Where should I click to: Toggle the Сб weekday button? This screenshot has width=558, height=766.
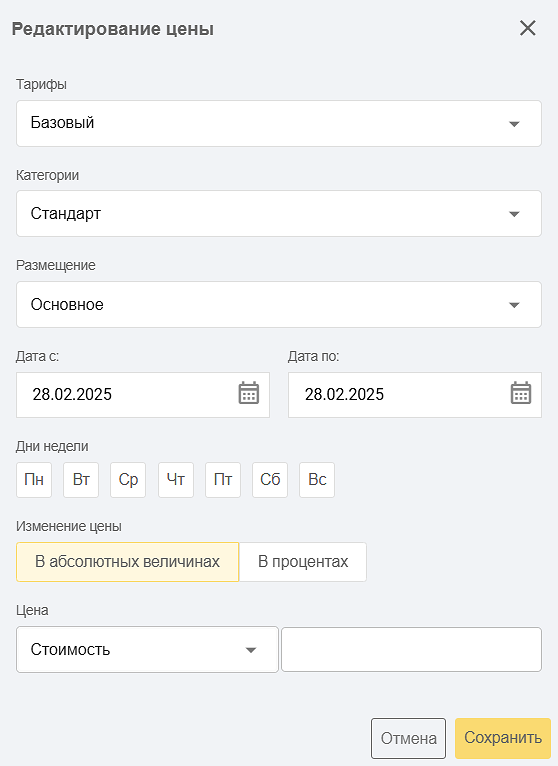click(x=270, y=480)
